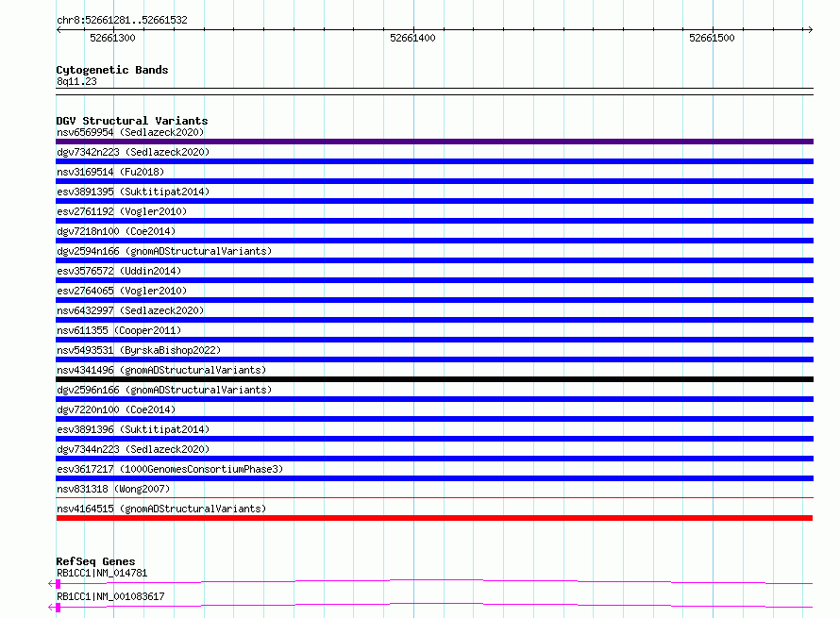The image size is (840, 618).
Task: Select variant esv3617217 (1000GenomesConsortiumPhase3) label
Action: coord(170,469)
